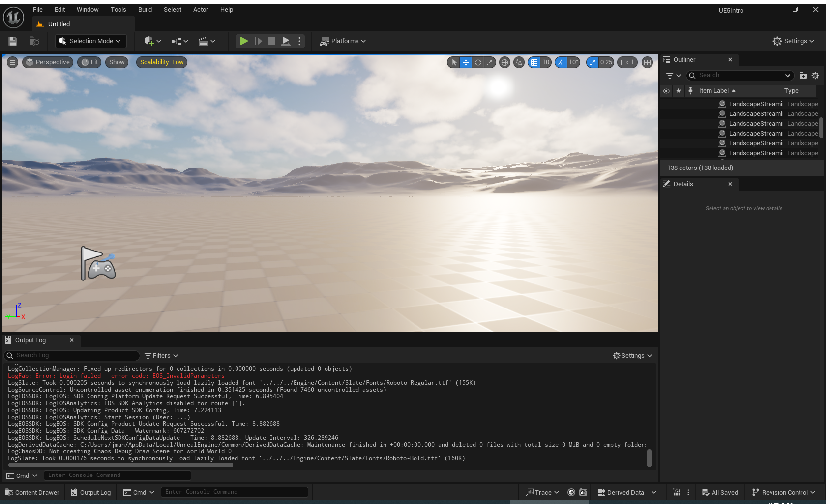Switch to the Output Log panel tab

tap(40, 340)
